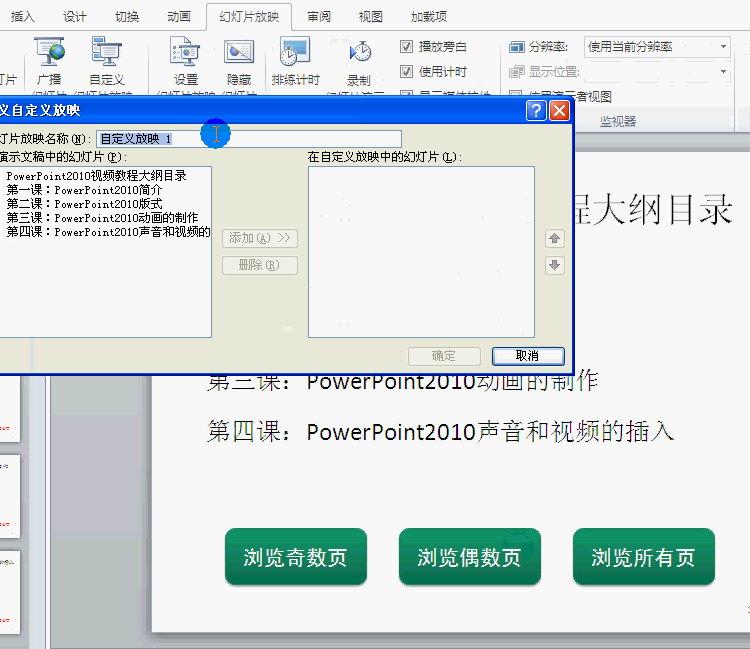Viewport: 750px width, 649px height.
Task: Switch to the View (视图) tab
Action: tap(371, 17)
